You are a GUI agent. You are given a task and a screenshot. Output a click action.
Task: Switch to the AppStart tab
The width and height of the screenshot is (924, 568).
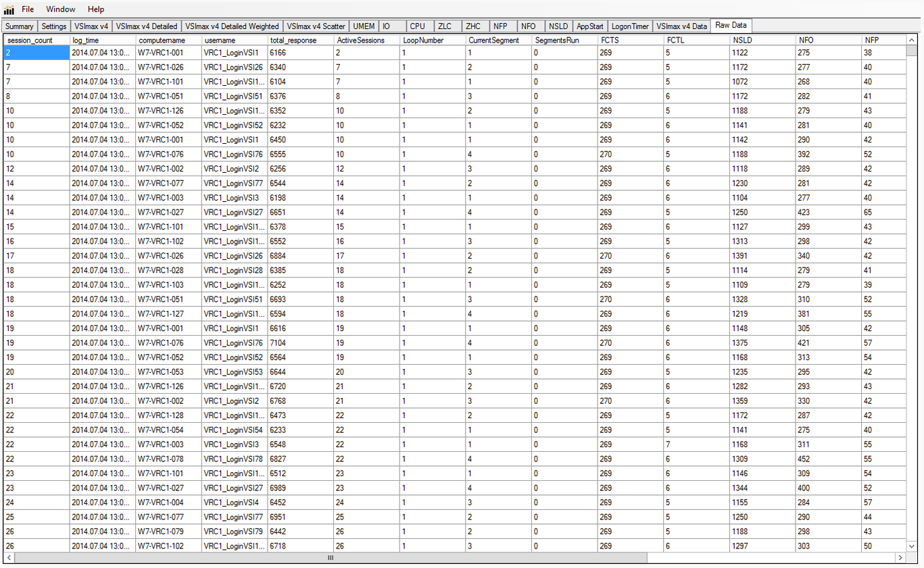(590, 26)
